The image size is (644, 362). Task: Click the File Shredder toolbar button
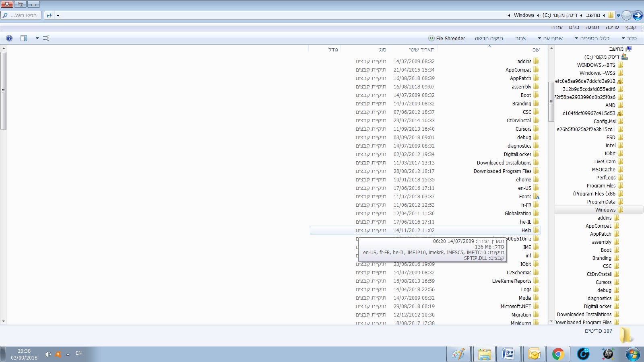[447, 38]
